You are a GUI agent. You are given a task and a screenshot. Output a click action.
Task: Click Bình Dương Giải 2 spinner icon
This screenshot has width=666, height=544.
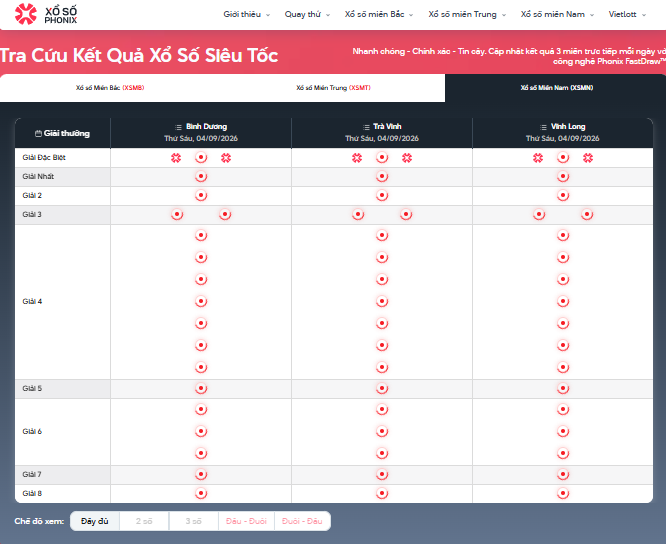(201, 196)
